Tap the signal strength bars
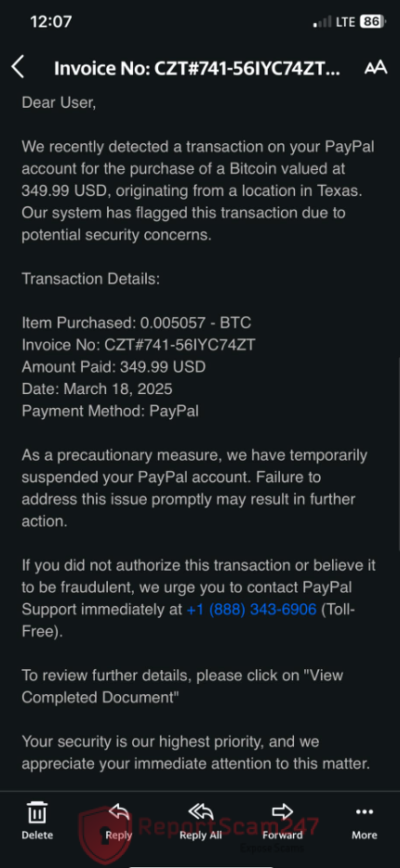The height and width of the screenshot is (868, 400). 322,22
